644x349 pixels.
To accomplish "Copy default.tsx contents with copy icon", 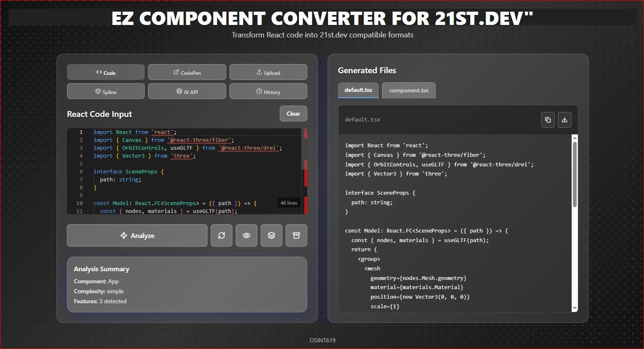I will pos(548,120).
